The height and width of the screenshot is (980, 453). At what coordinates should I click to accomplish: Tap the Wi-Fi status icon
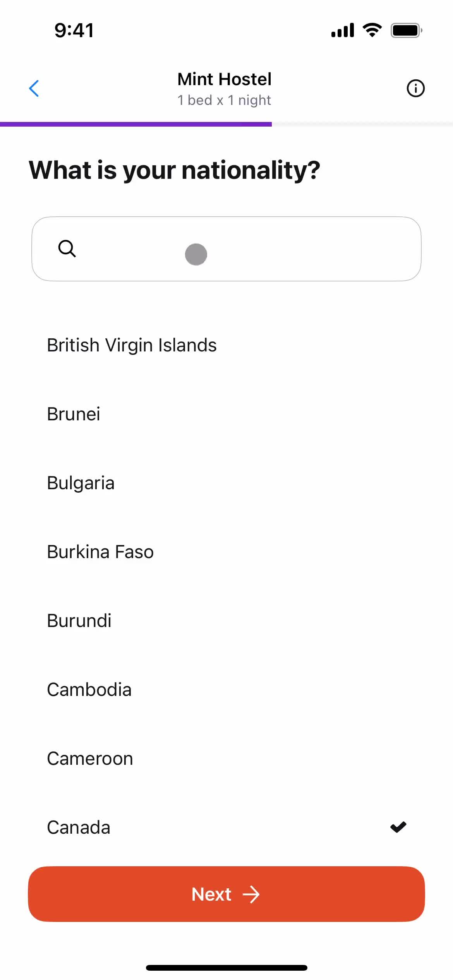(372, 30)
